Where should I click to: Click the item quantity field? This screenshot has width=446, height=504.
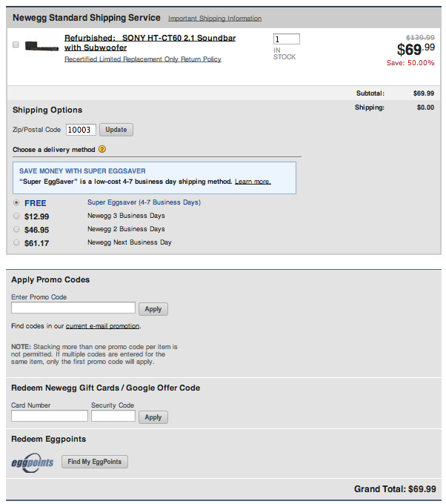point(286,39)
